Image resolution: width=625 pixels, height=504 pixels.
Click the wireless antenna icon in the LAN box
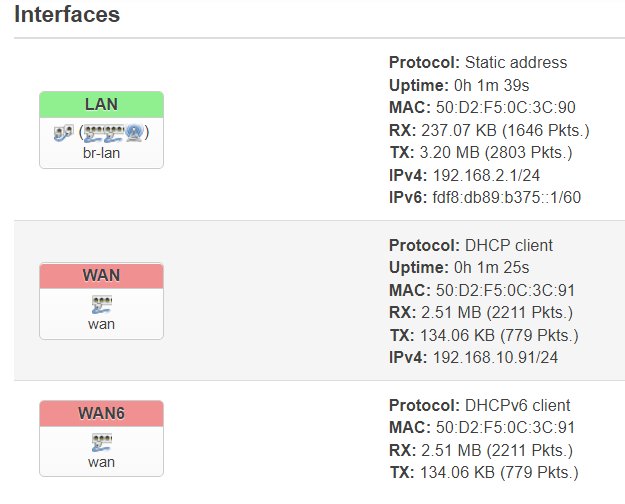[x=134, y=133]
